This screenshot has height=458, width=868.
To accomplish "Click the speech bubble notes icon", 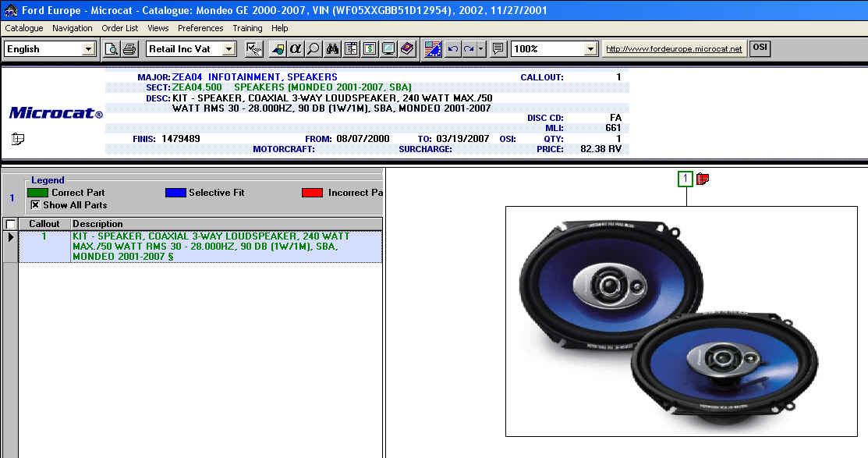I will coord(498,49).
